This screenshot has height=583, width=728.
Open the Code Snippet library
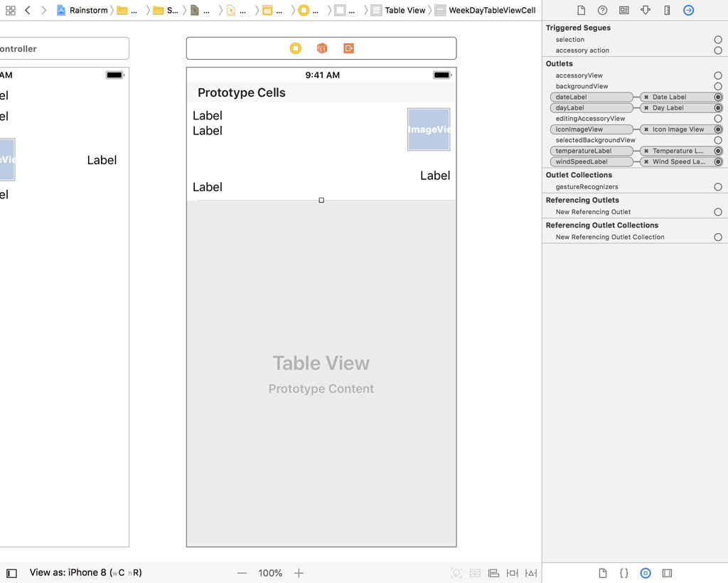click(x=623, y=572)
